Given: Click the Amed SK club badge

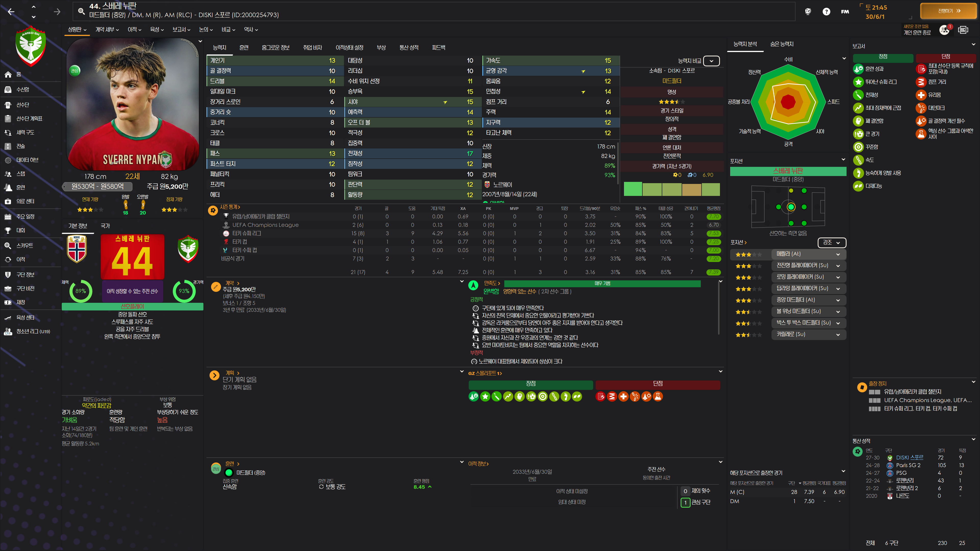Looking at the screenshot, I should (x=30, y=46).
